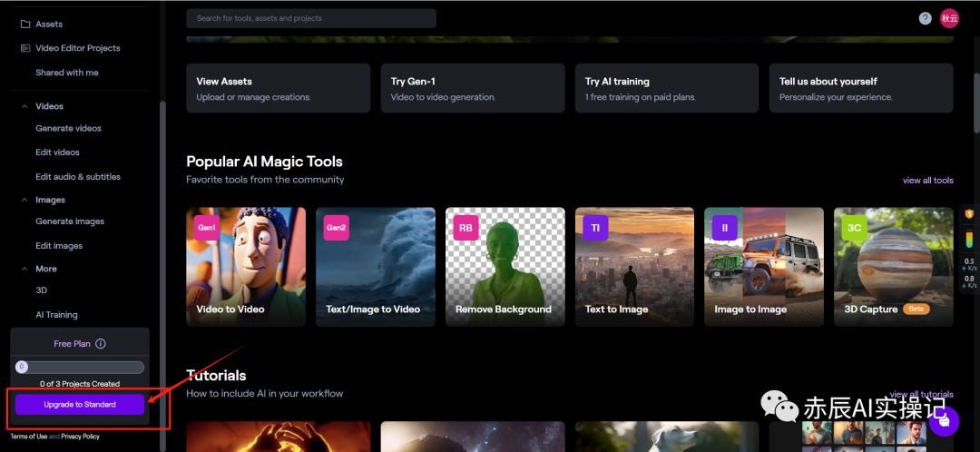Click the Free Plan label
Screen dimensions: 980x452
pos(72,343)
